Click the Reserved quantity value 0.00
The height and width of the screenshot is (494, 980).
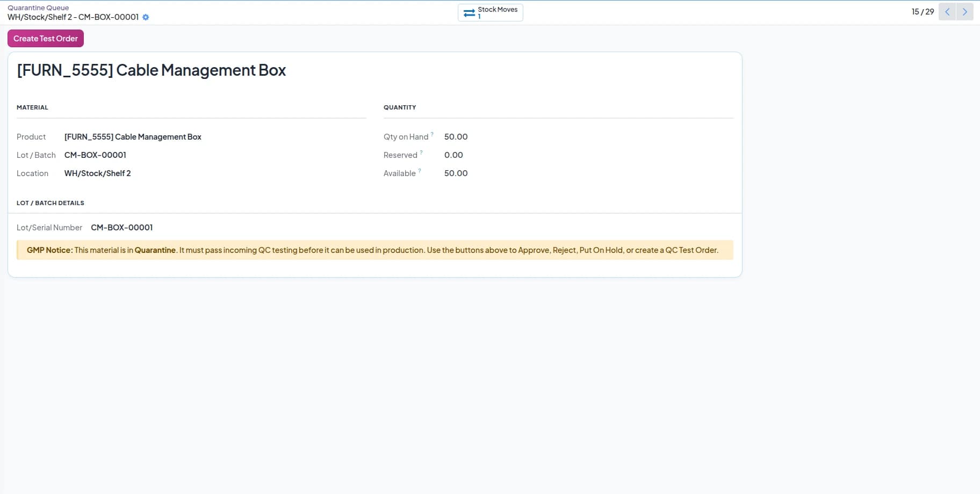click(453, 155)
